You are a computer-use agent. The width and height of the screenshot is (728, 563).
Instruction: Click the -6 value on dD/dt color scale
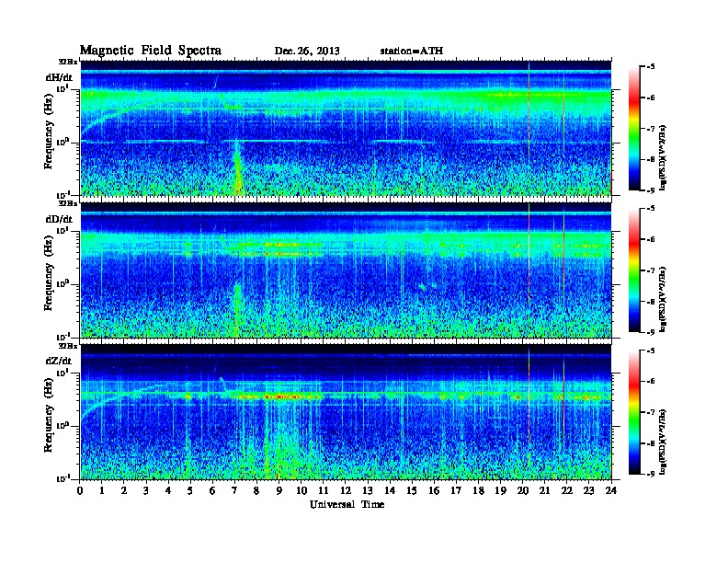[x=651, y=239]
